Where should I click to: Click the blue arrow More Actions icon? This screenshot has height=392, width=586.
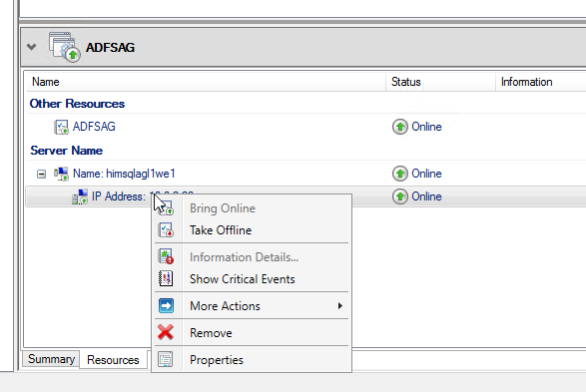(x=166, y=306)
